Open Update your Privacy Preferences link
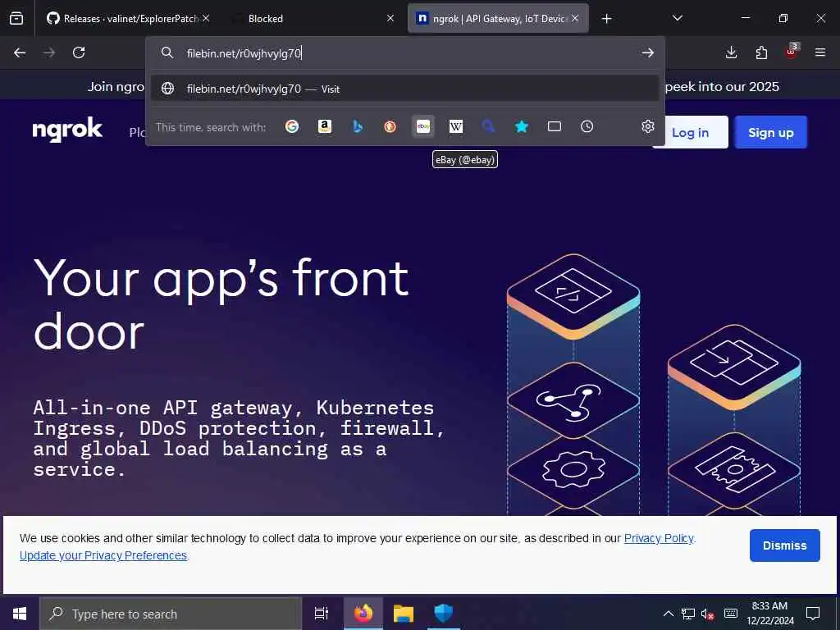 103,555
